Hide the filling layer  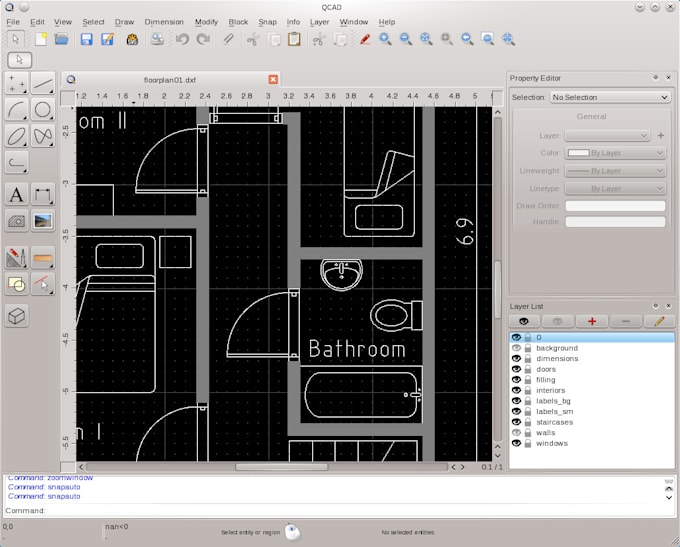(x=516, y=380)
